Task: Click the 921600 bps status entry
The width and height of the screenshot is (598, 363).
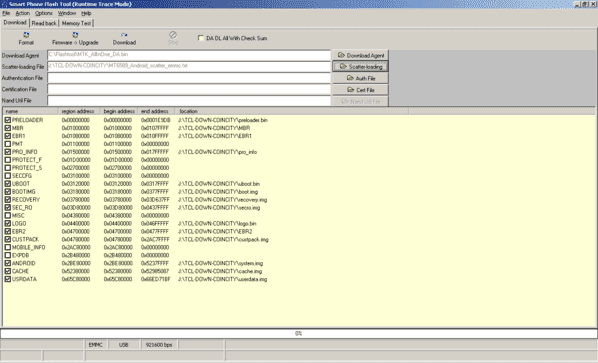Action: (159, 345)
